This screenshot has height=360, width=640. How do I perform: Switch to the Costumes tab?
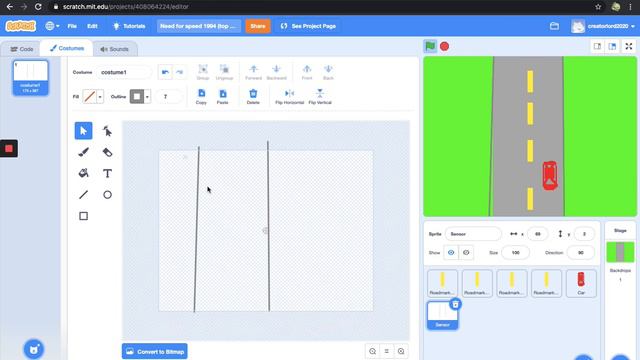click(x=67, y=48)
